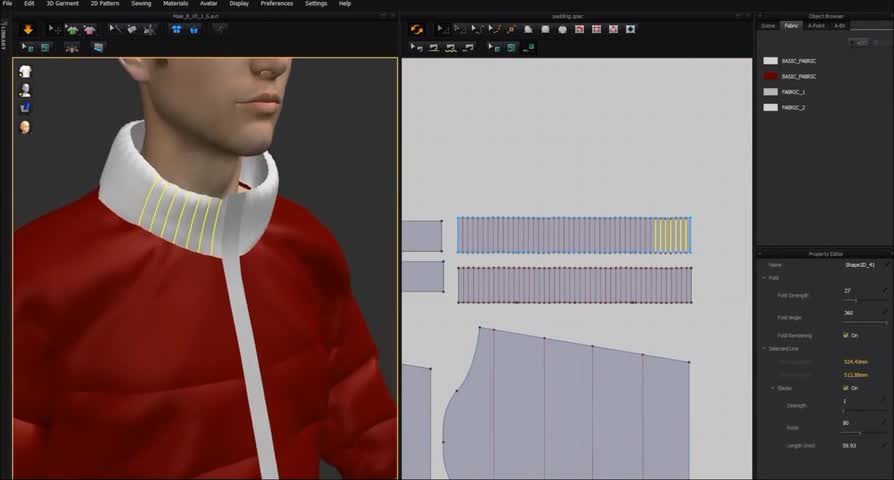
Task: Click the Fold Strength slider
Action: tap(865, 300)
